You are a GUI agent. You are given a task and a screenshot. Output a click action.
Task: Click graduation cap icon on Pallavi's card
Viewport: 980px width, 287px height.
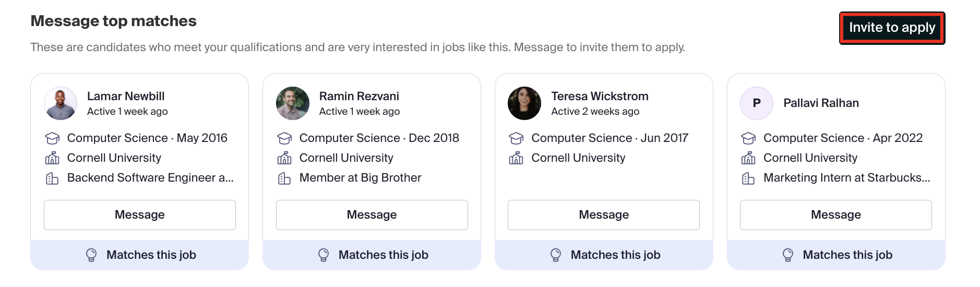(x=748, y=138)
